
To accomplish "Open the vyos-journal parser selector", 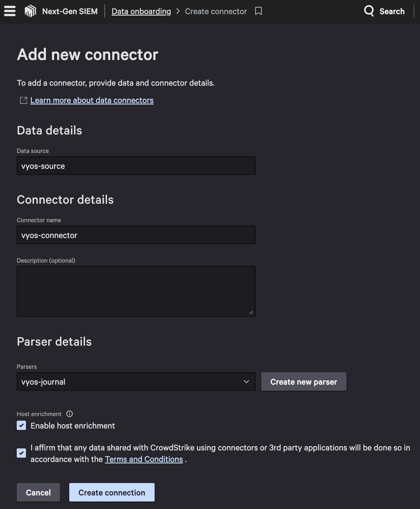I will [x=130, y=382].
